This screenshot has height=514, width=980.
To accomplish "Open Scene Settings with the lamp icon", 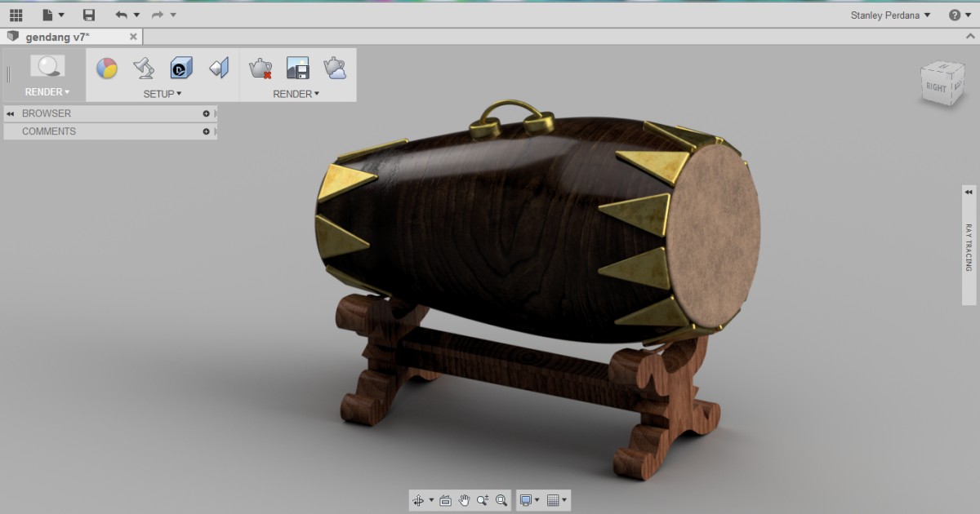I will 143,69.
